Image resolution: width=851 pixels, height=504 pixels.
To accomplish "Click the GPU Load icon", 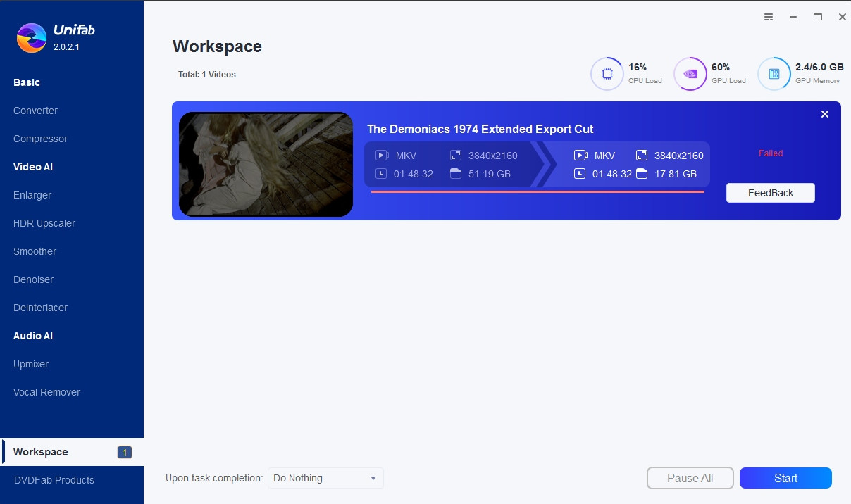I will (x=690, y=74).
